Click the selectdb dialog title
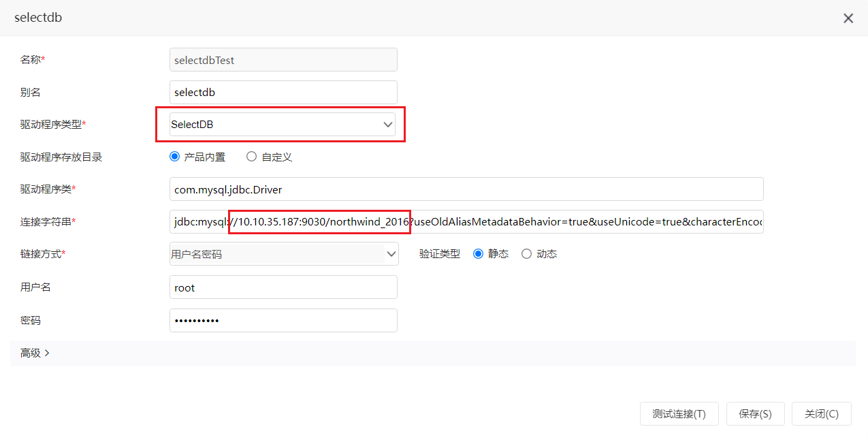The height and width of the screenshot is (442, 868). [x=38, y=18]
